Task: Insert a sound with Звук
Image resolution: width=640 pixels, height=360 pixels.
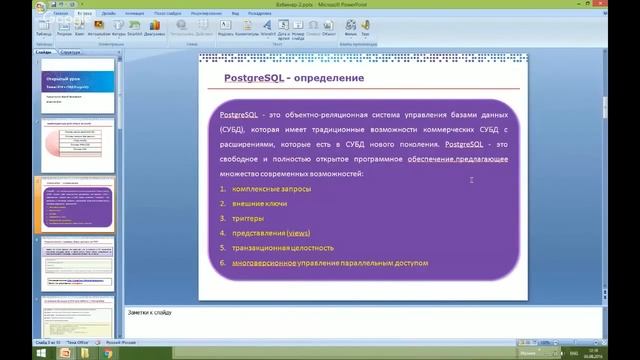Action: point(365,28)
